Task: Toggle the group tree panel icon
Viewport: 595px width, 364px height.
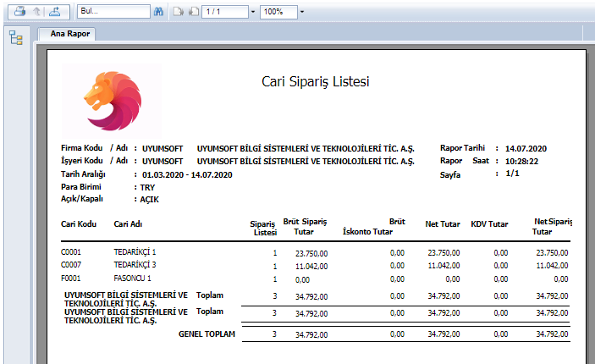Action: (x=15, y=39)
